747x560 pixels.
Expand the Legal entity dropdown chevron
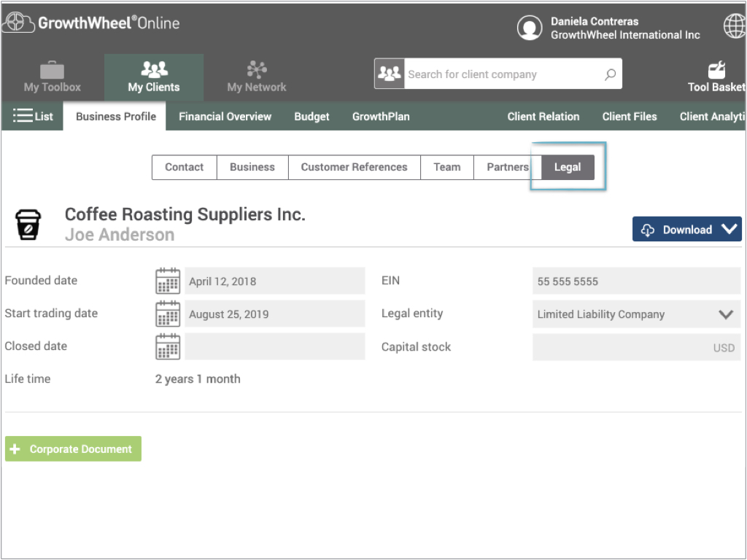point(726,314)
